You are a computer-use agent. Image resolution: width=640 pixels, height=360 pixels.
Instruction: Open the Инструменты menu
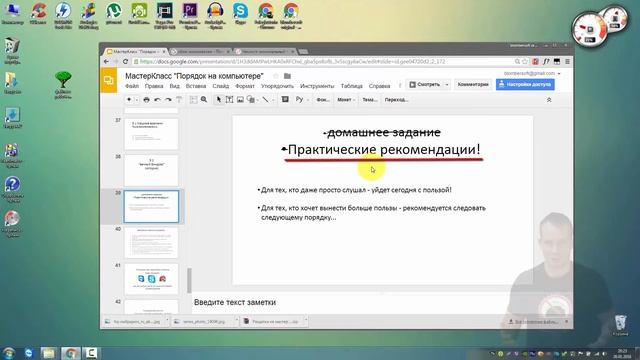click(317, 86)
